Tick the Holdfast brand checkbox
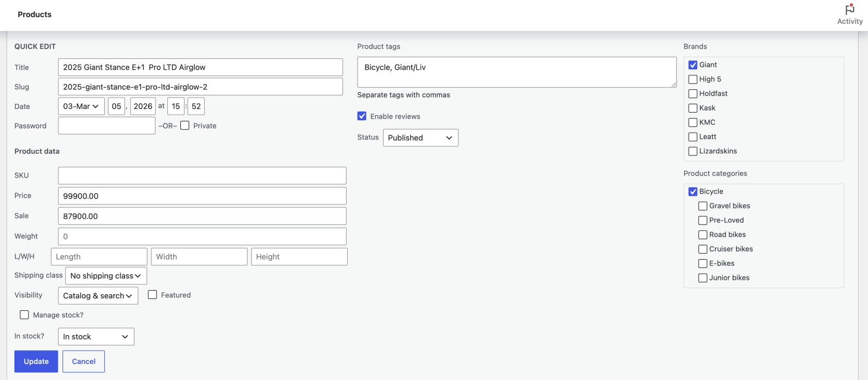Viewport: 868px width, 380px height. coord(693,94)
